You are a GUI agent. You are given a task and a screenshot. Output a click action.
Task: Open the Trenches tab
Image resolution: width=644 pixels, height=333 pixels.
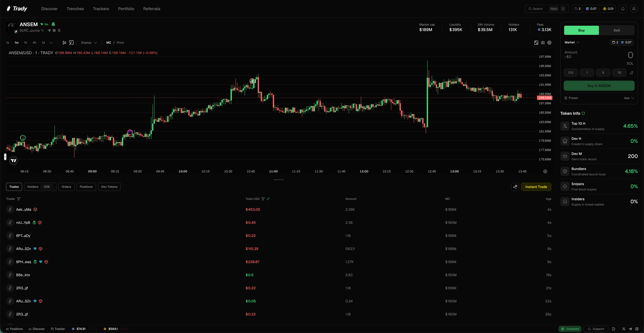tap(75, 9)
